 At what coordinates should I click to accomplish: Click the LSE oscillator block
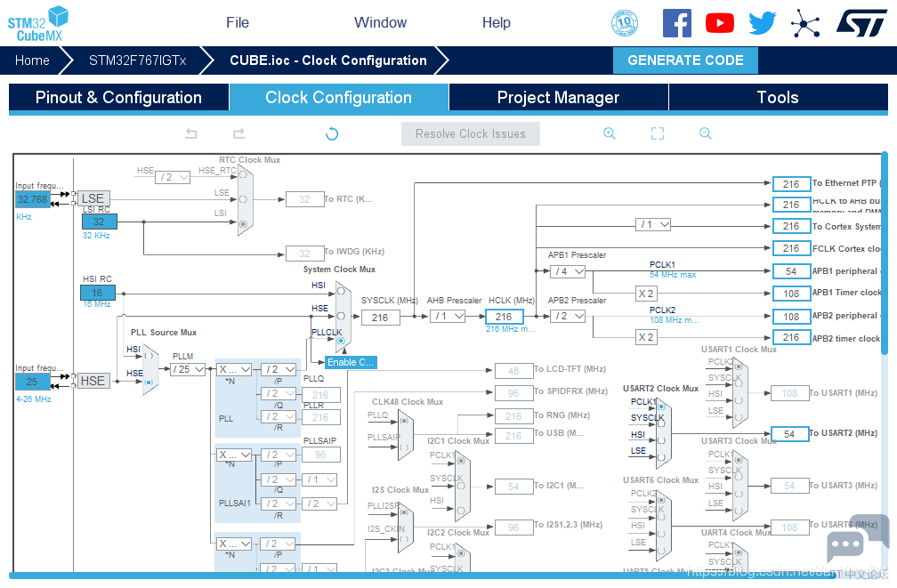93,198
